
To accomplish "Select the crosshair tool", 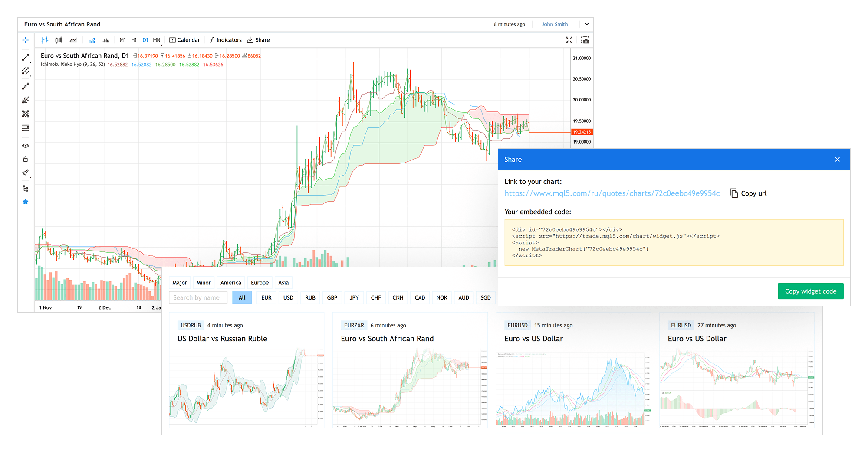I will point(26,40).
